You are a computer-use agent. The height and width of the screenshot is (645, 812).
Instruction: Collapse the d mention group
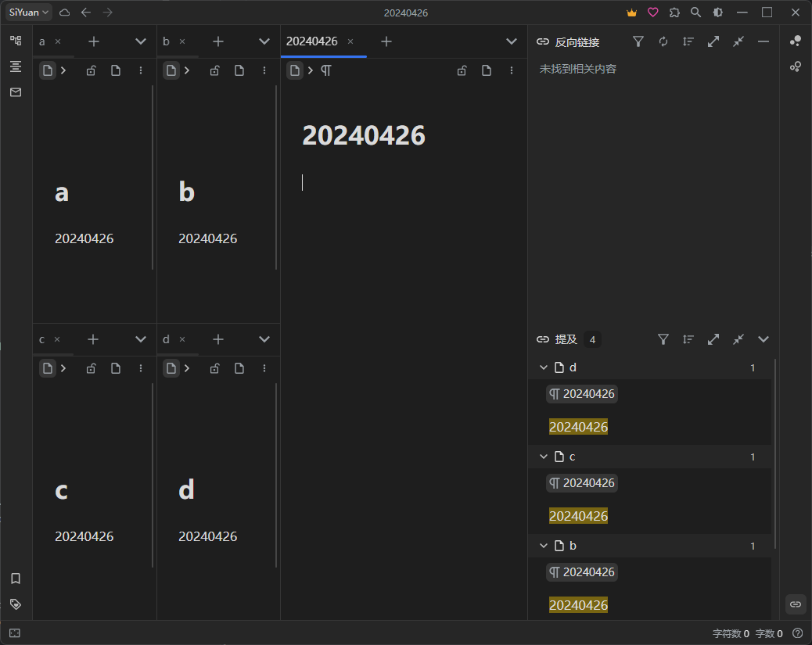(544, 367)
